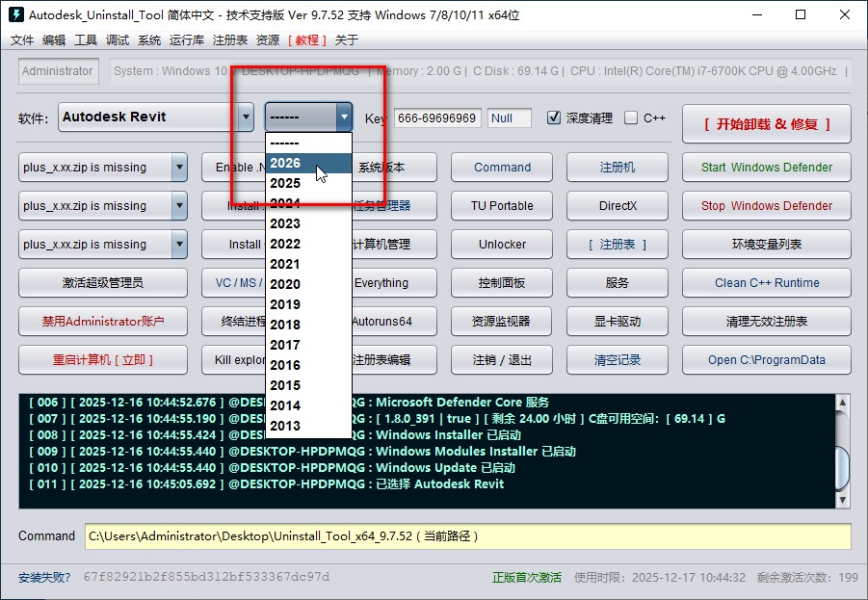Image resolution: width=868 pixels, height=600 pixels.
Task: Click the 注册机 button
Action: click(x=618, y=168)
